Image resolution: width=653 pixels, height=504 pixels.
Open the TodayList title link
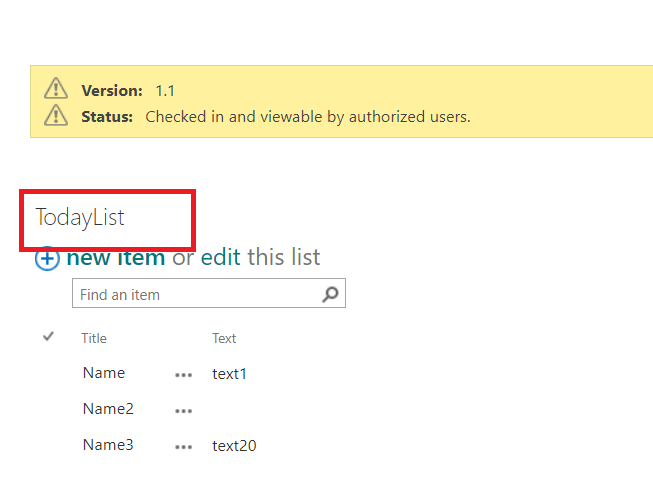click(80, 216)
